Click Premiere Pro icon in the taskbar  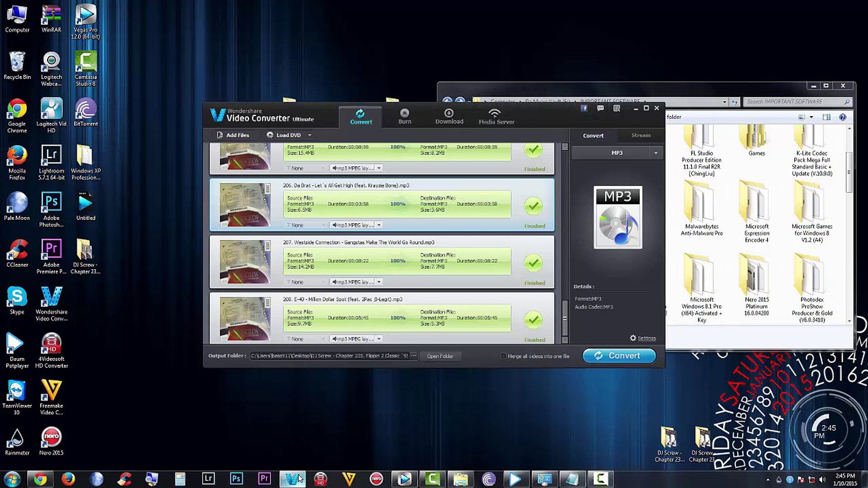264,479
